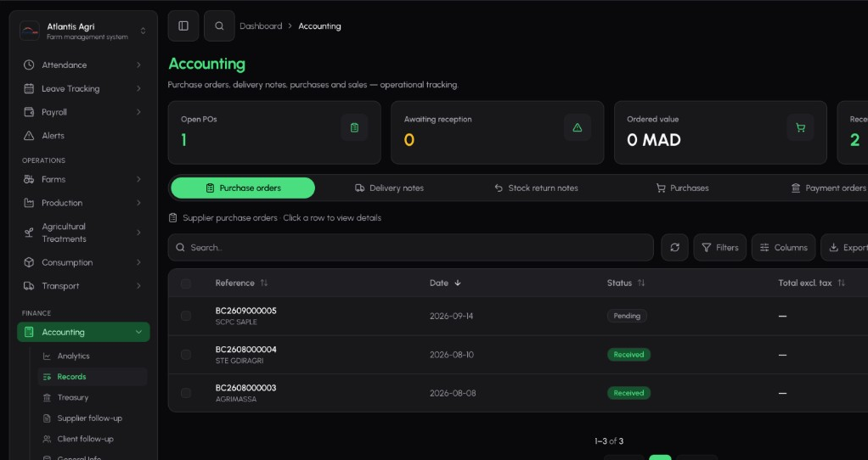Check the BC2608000003 row checkbox
This screenshot has width=868, height=460.
[x=186, y=393]
